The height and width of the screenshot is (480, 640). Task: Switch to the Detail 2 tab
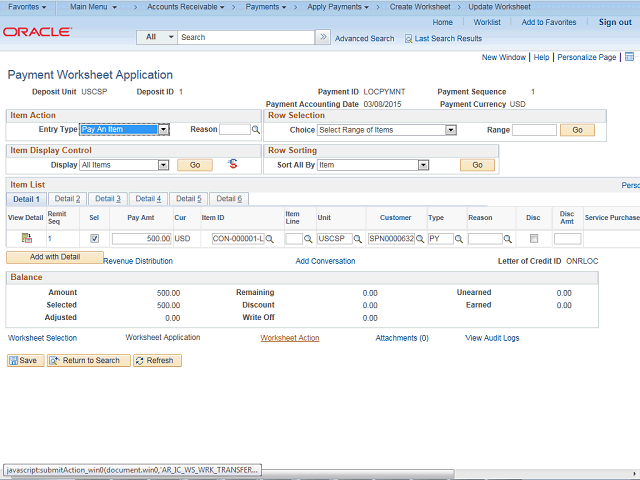(67, 199)
